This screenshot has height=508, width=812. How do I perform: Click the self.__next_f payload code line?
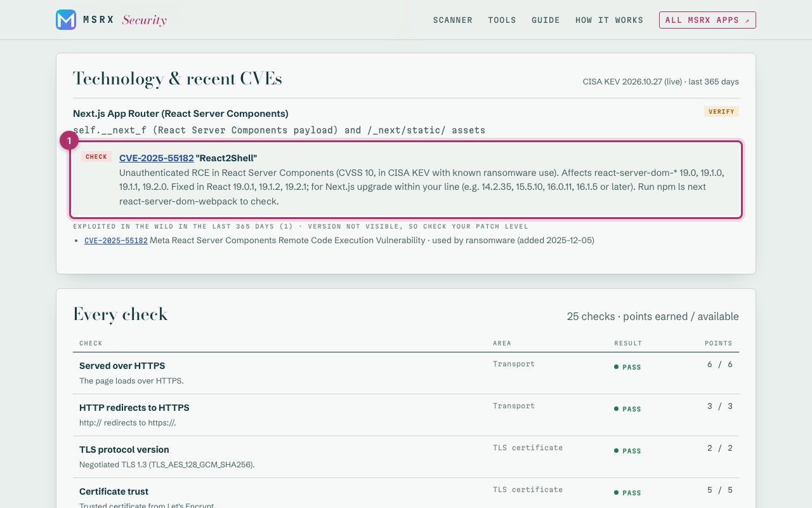coord(279,130)
